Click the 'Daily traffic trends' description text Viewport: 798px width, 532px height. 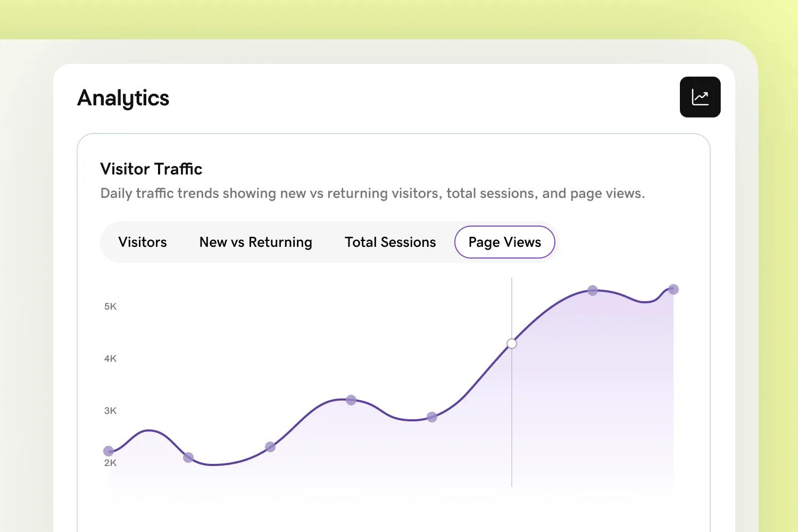[x=372, y=193]
